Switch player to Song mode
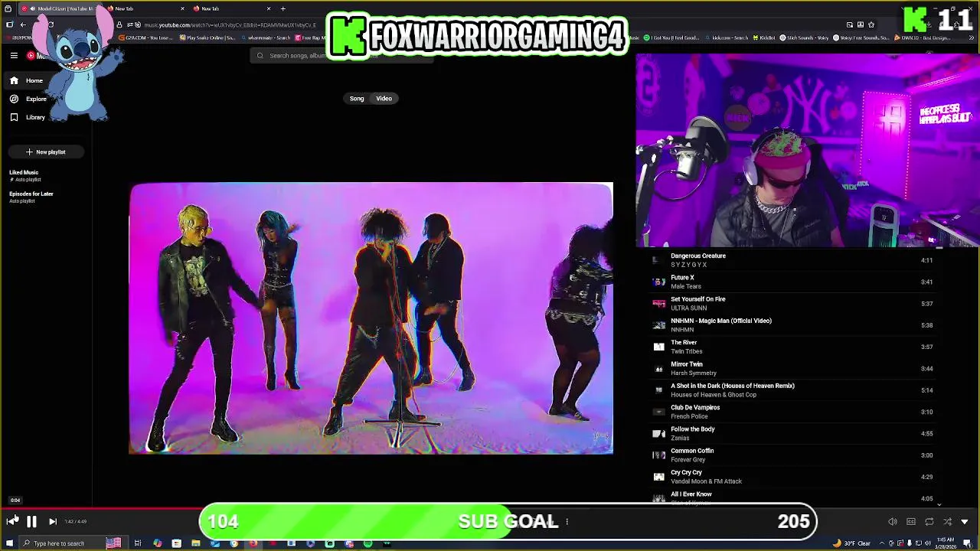The image size is (980, 551). 357,98
